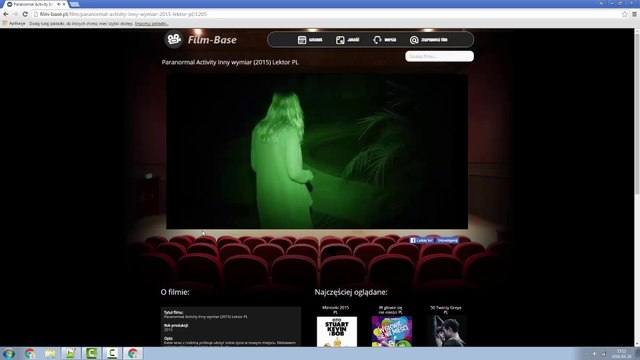Image resolution: width=640 pixels, height=360 pixels.
Task: Click the Importuj zakładki link
Action: point(151,24)
